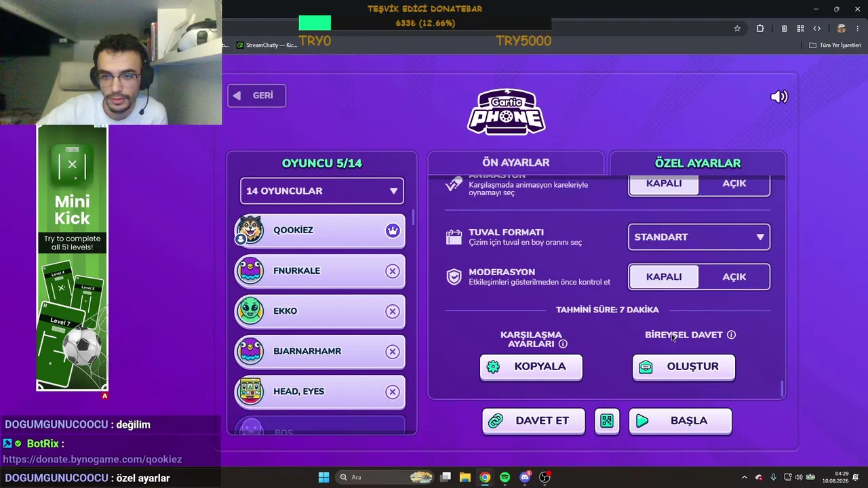Click KOPYALA to copy match settings
The height and width of the screenshot is (488, 868).
coord(531,367)
